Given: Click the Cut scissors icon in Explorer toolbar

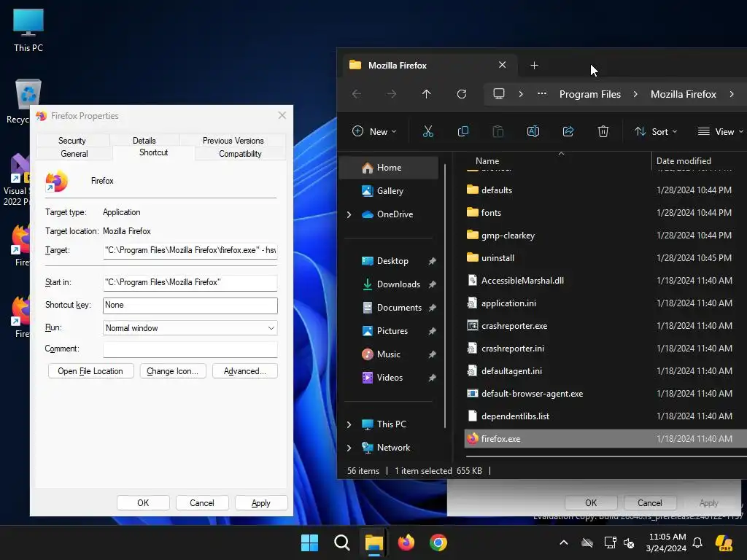Looking at the screenshot, I should click(427, 131).
